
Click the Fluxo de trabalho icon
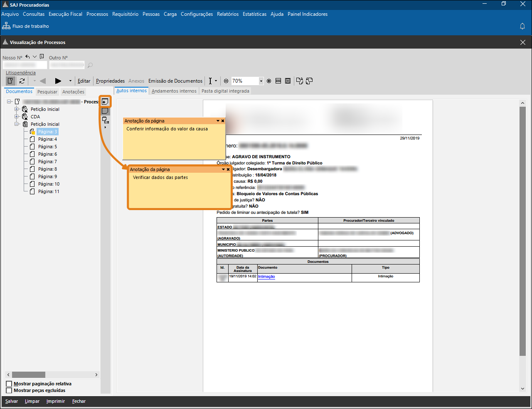(6, 26)
